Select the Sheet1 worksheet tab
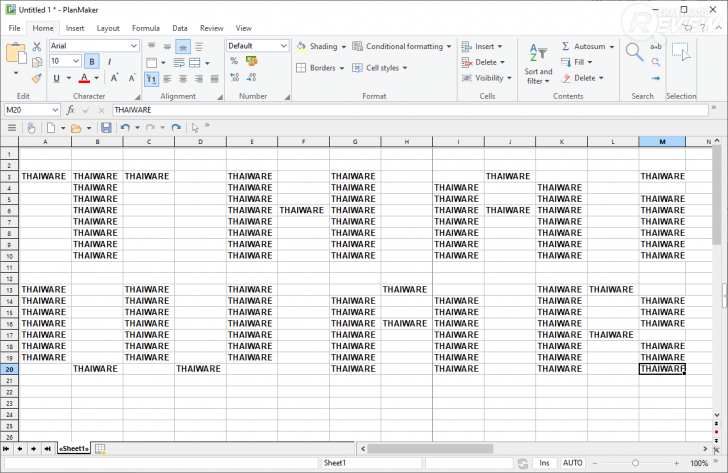The image size is (728, 473). coord(74,448)
